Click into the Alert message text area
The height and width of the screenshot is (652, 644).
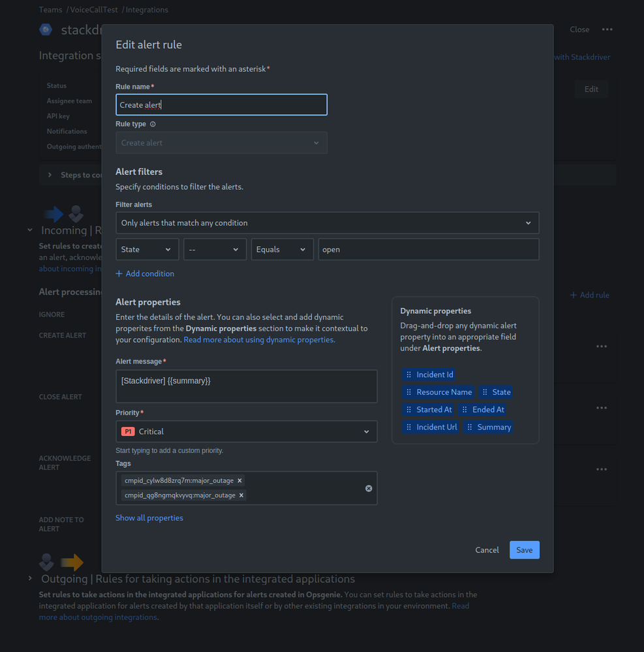point(247,386)
